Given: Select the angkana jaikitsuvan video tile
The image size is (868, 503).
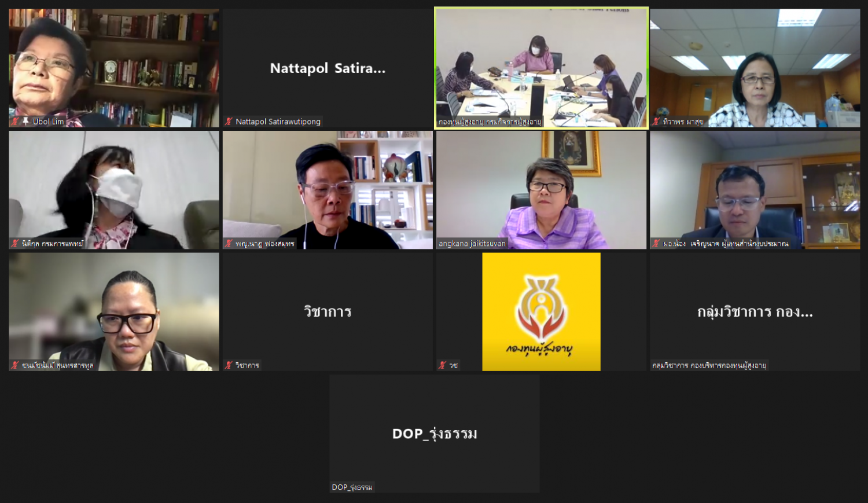Looking at the screenshot, I should [541, 190].
